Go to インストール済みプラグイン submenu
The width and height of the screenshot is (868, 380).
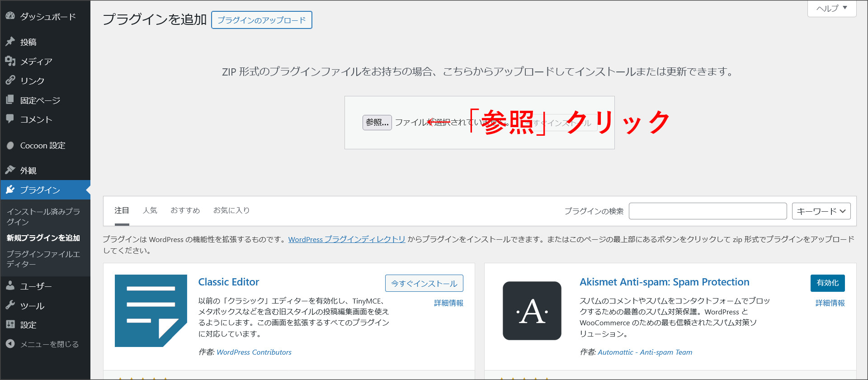[43, 217]
